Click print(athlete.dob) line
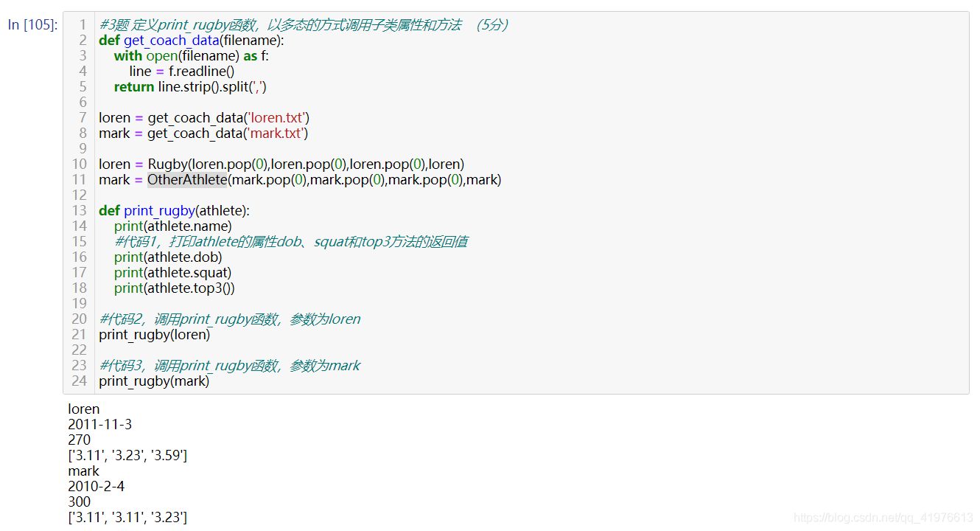Screen dimensions: 980x531 [168, 257]
